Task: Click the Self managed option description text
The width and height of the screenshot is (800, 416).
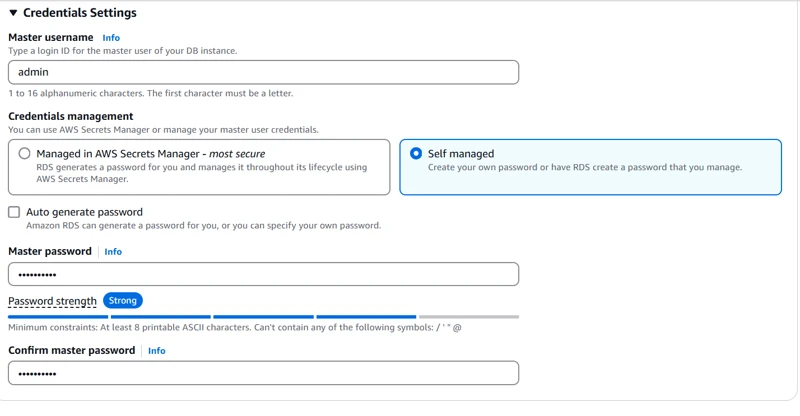Action: 584,168
